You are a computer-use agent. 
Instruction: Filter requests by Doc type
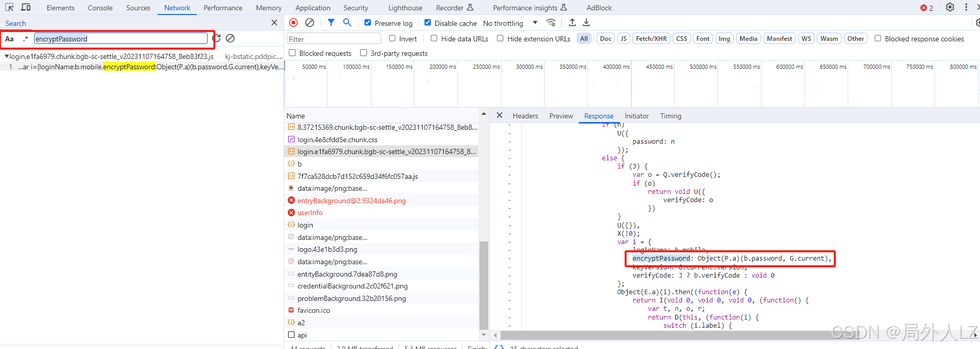click(x=605, y=39)
